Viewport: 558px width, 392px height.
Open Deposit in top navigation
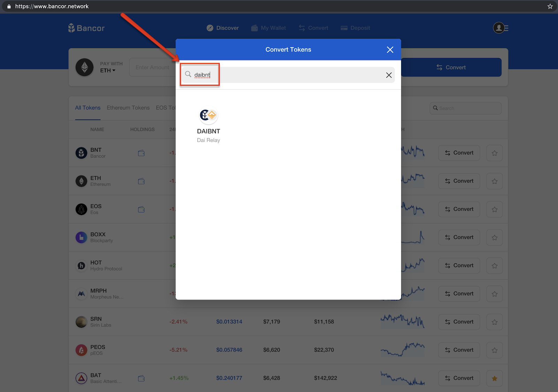coord(355,28)
